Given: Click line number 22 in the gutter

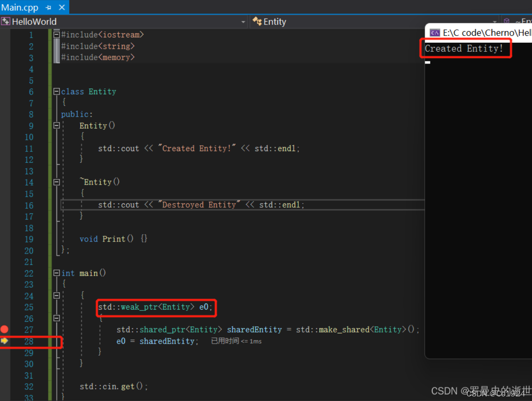Looking at the screenshot, I should pos(29,273).
